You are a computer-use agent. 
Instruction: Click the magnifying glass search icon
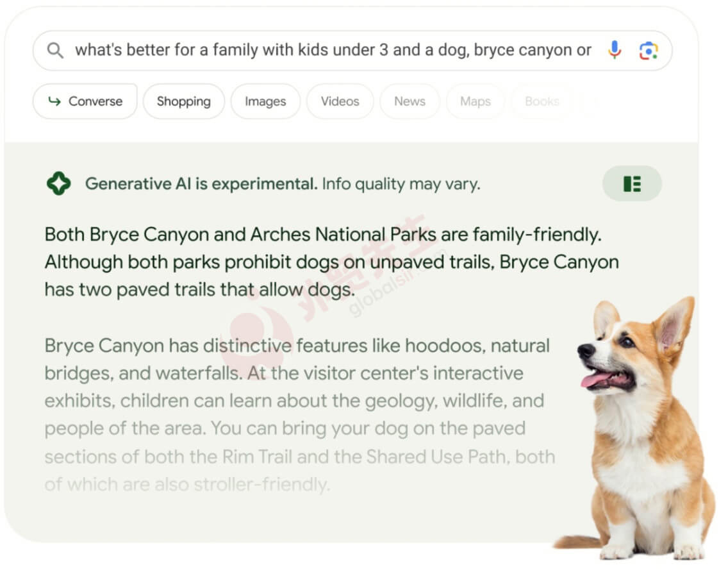(x=56, y=51)
